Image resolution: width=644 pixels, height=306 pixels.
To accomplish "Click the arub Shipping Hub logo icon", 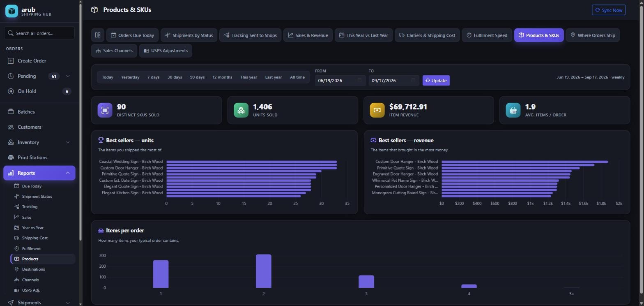I will click(11, 11).
